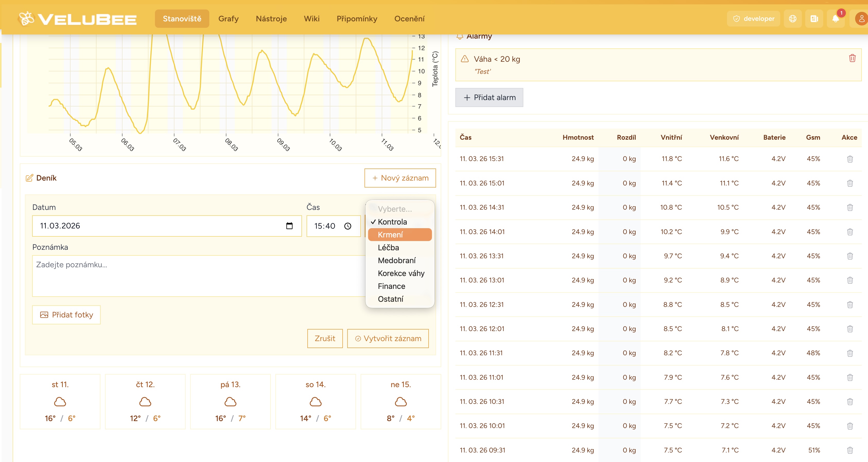Open notifications bell icon
The width and height of the screenshot is (868, 462).
(835, 19)
